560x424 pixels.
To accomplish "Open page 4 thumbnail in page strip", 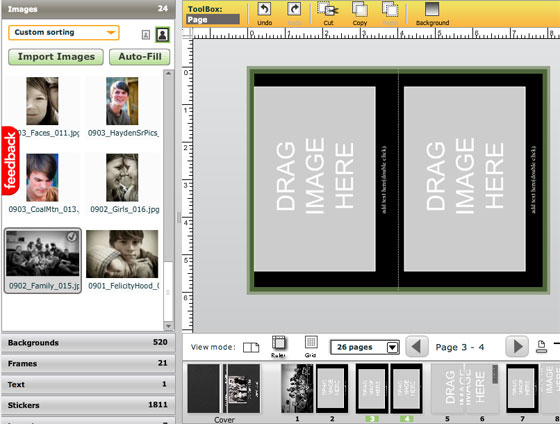I will 406,389.
